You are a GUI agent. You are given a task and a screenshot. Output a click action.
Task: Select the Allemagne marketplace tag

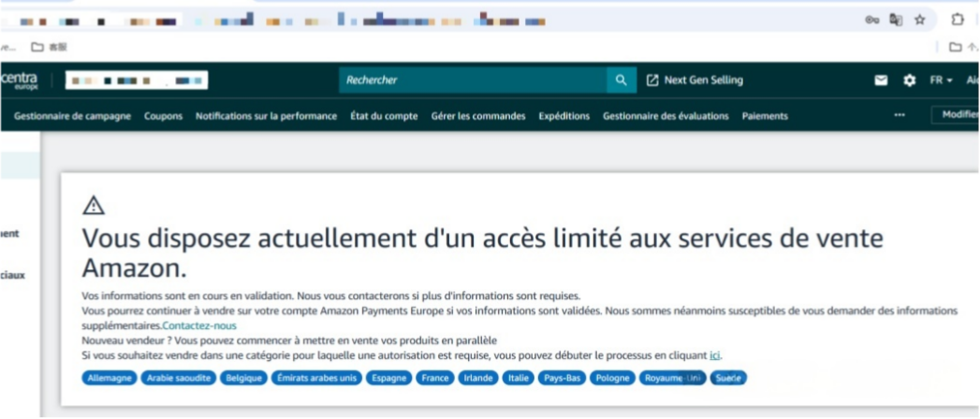[x=110, y=378]
